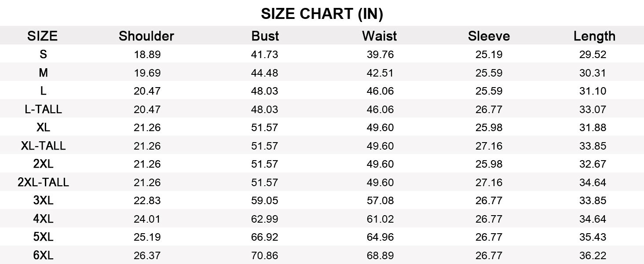Select the S size row label

tap(43, 55)
